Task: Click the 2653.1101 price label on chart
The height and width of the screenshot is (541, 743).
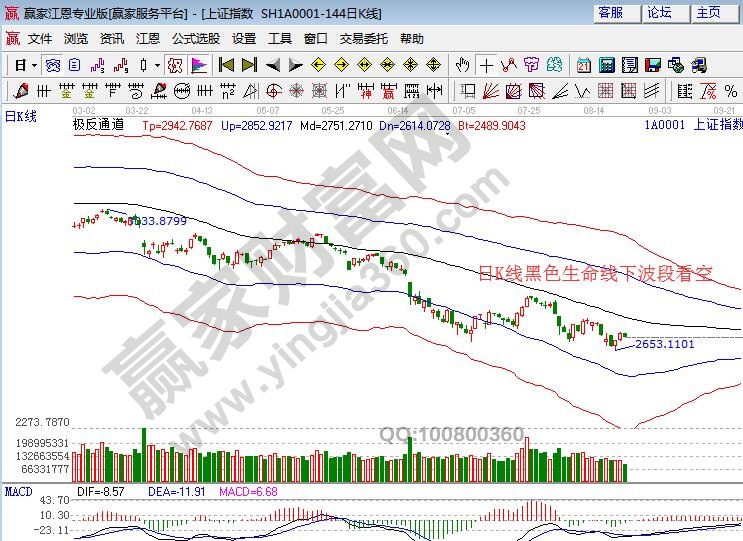Action: [664, 344]
